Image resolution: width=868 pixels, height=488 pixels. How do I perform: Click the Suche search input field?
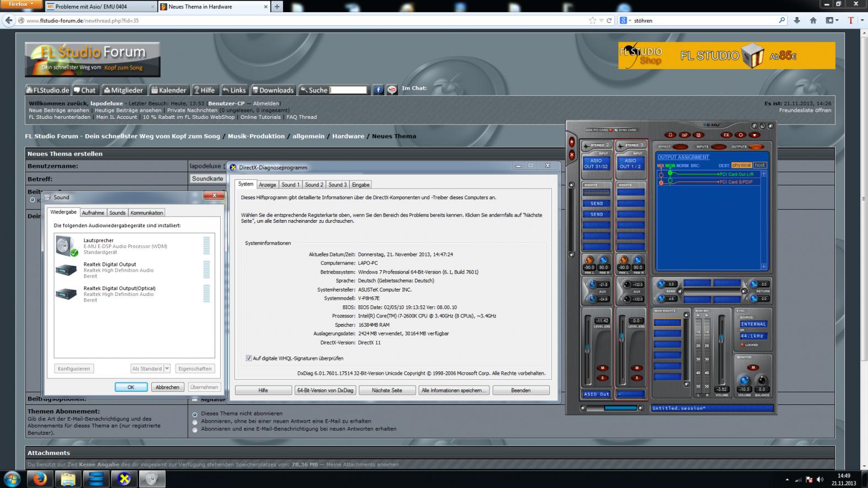pyautogui.click(x=348, y=90)
